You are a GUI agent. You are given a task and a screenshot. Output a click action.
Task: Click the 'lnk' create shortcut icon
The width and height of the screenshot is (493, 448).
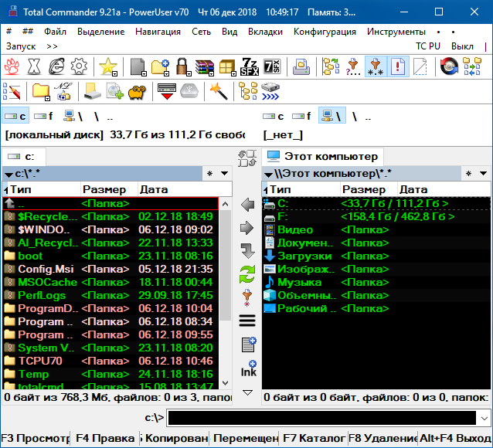[247, 368]
